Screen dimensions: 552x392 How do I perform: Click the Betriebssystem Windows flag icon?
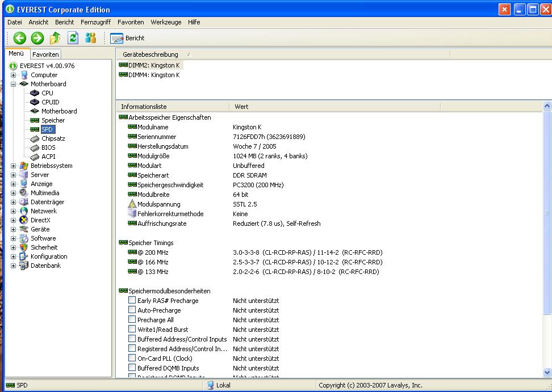24,166
